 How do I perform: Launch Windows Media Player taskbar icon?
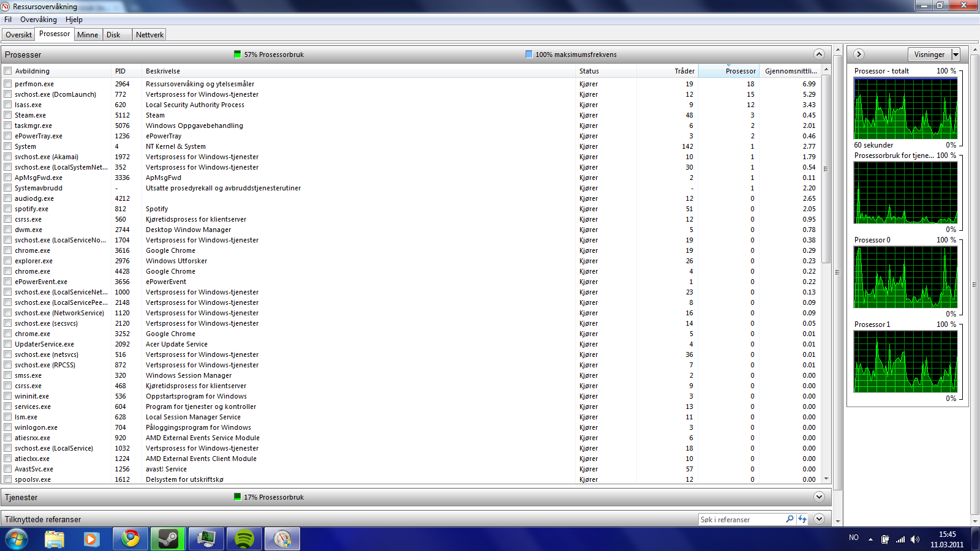tap(92, 539)
